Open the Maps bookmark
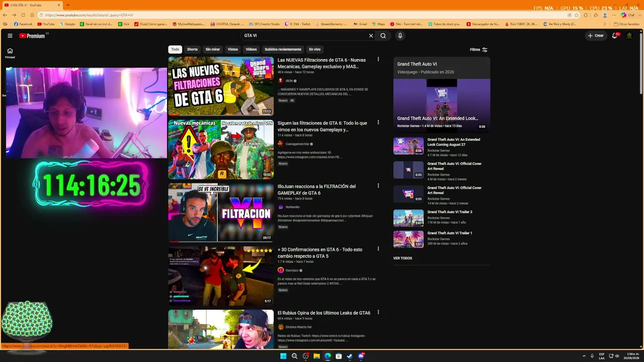The width and height of the screenshot is (644, 362). pyautogui.click(x=378, y=24)
